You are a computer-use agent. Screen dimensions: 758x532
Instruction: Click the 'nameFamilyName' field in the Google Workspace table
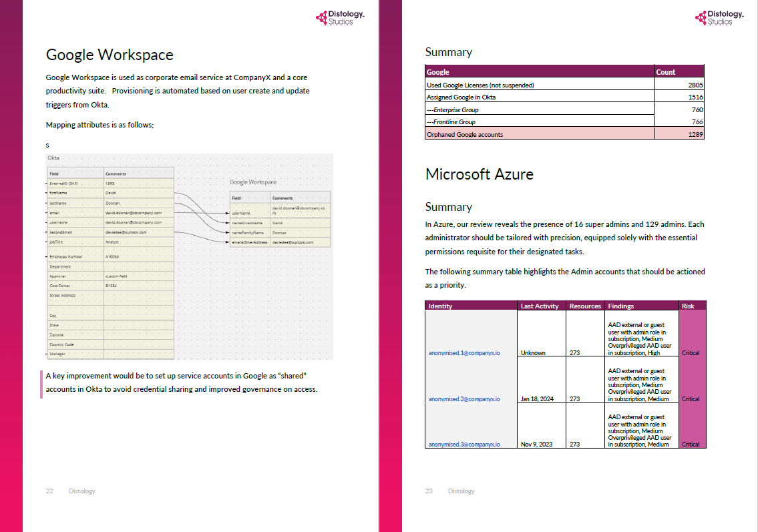point(248,232)
